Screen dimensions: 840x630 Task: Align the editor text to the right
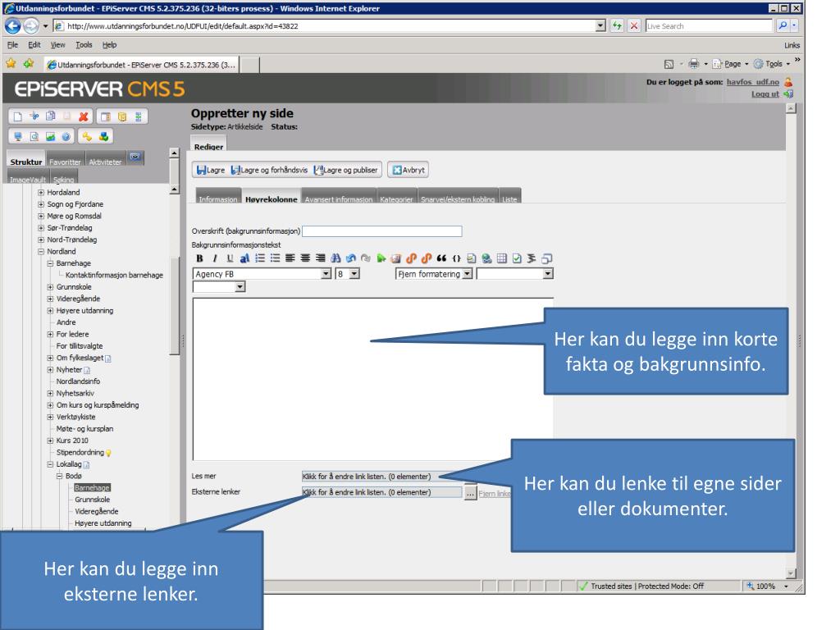pos(320,258)
